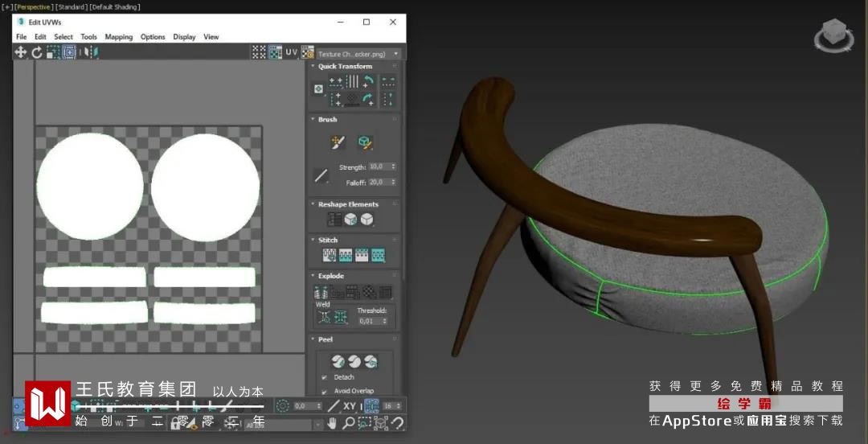Click Stitch Custom icon
This screenshot has width=868, height=444.
[x=378, y=256]
